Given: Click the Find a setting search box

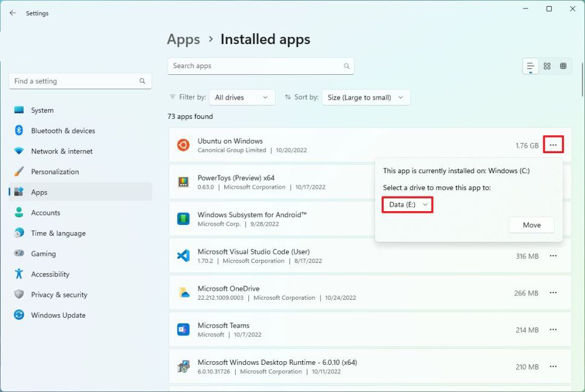Looking at the screenshot, I should point(75,81).
